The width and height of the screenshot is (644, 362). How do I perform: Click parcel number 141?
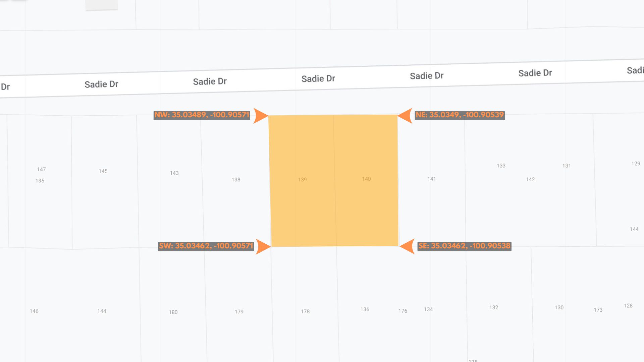[432, 179]
